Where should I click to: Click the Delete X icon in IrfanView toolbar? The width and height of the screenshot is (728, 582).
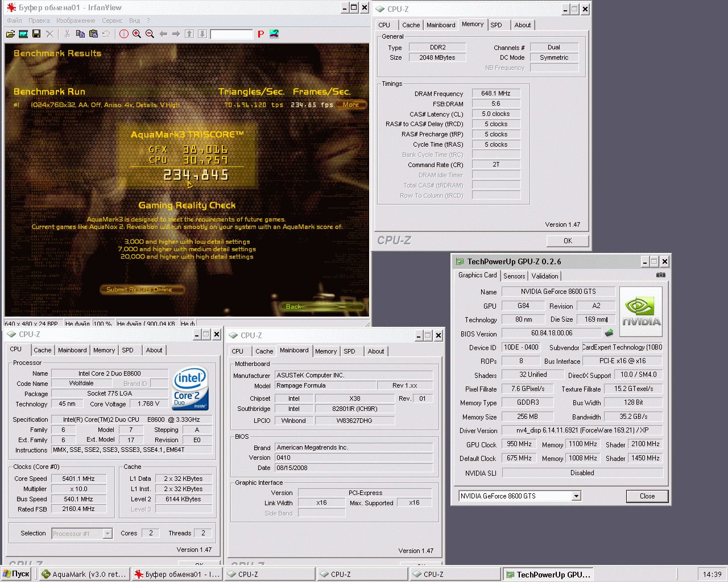[49, 34]
